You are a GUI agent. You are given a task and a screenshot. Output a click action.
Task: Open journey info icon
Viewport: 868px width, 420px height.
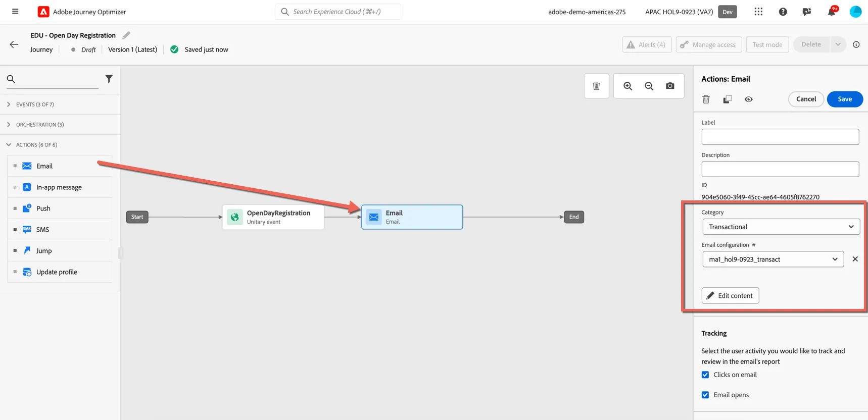[x=856, y=44]
